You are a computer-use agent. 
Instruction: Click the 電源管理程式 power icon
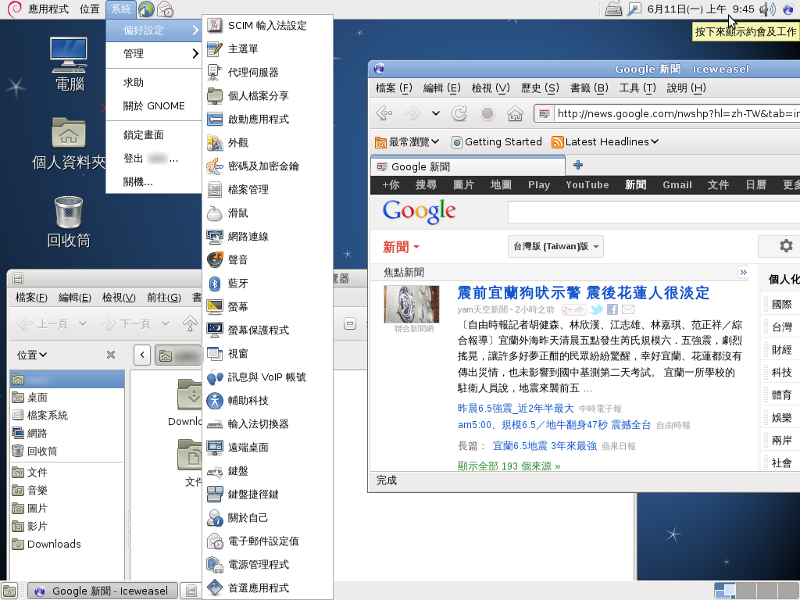215,565
